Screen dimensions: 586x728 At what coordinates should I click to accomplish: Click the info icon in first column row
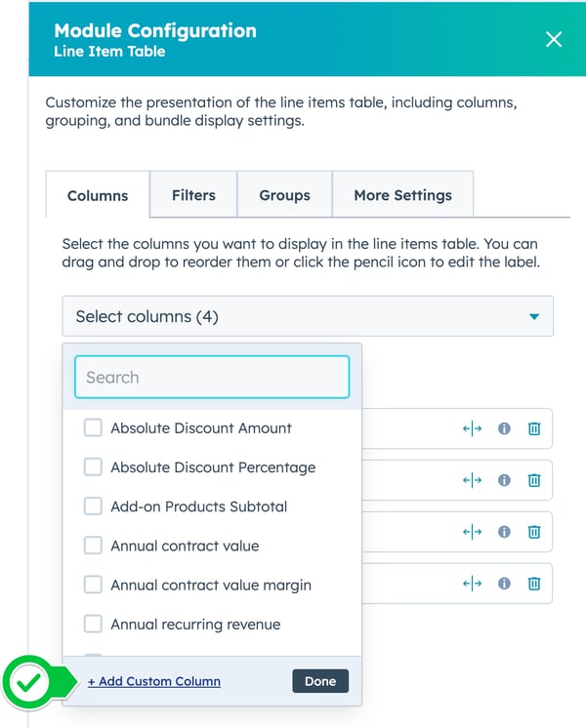pyautogui.click(x=504, y=428)
